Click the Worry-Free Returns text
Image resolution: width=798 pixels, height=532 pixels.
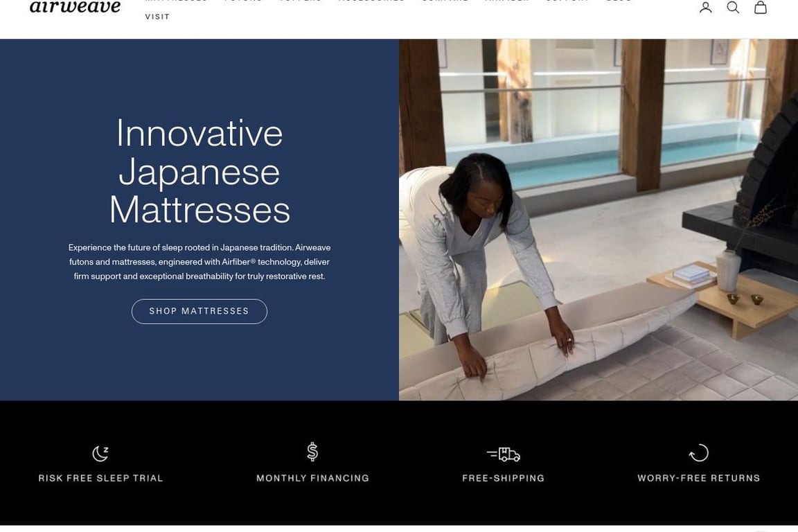click(699, 478)
